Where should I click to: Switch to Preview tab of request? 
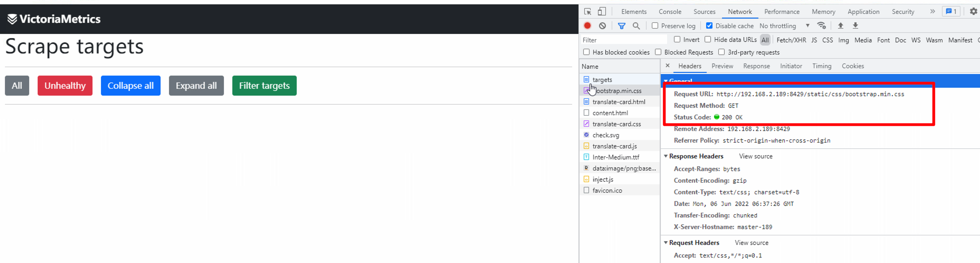tap(722, 66)
